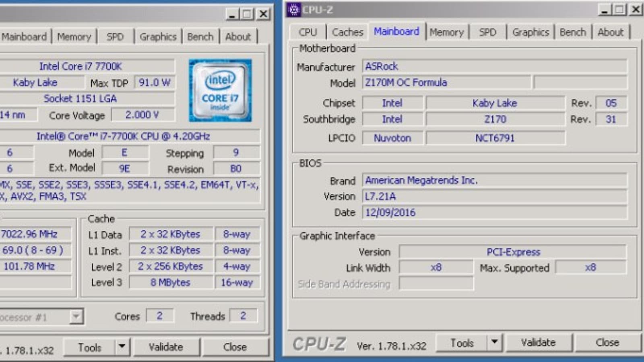This screenshot has width=644, height=362.
Task: Click the Chipset Kaby Lake value
Action: [495, 103]
